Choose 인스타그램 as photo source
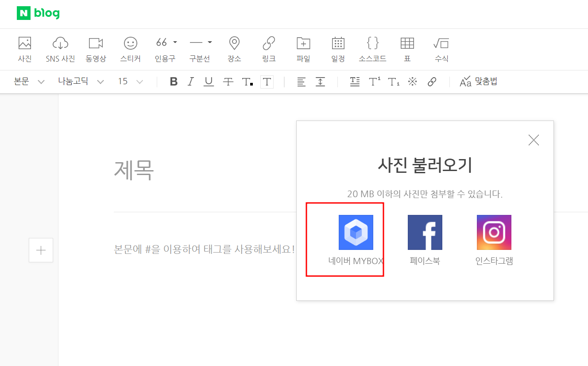The width and height of the screenshot is (588, 366). [x=494, y=240]
